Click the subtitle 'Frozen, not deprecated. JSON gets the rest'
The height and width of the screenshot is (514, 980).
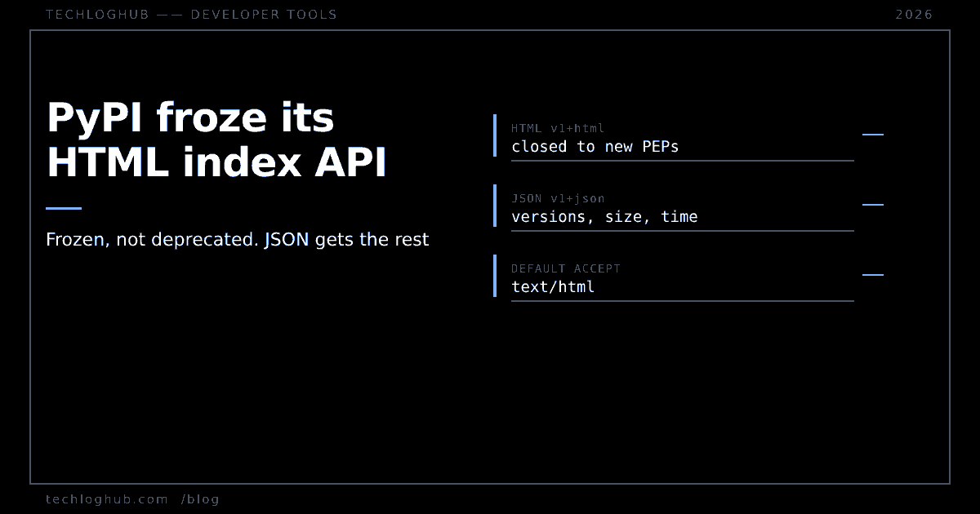(x=238, y=240)
